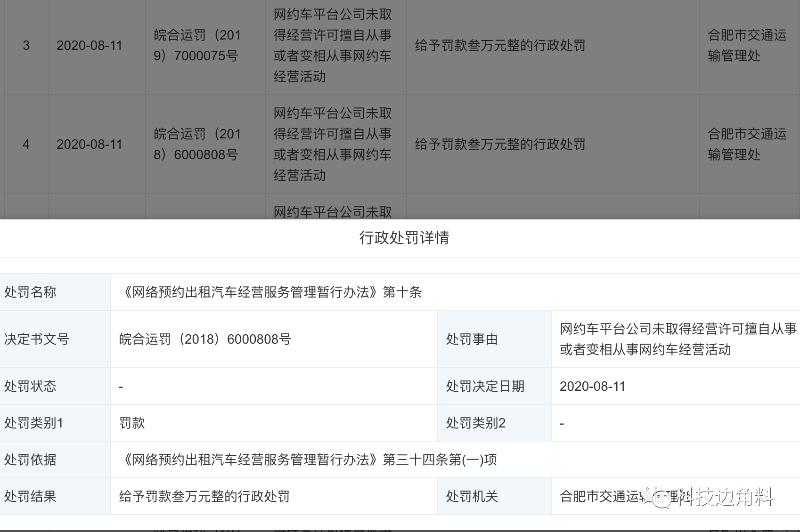
Task: Click penalty reason text in row 3
Action: click(x=333, y=46)
